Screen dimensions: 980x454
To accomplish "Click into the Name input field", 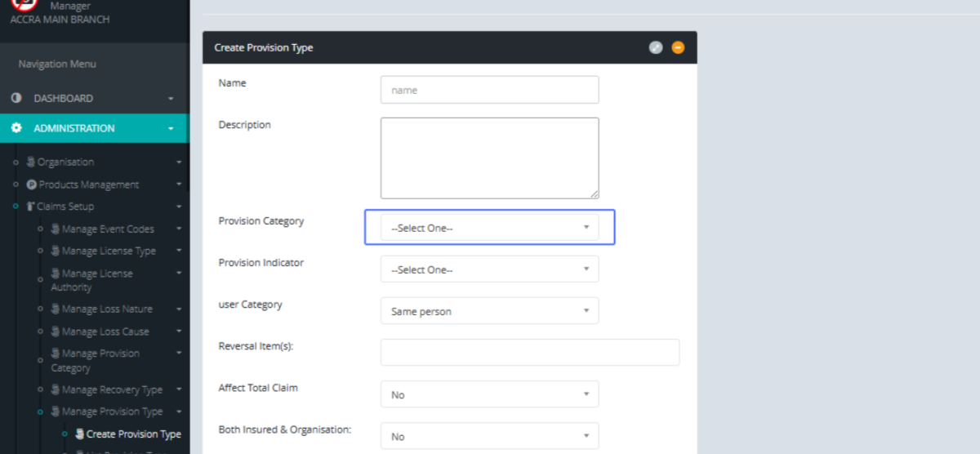I will (x=489, y=90).
